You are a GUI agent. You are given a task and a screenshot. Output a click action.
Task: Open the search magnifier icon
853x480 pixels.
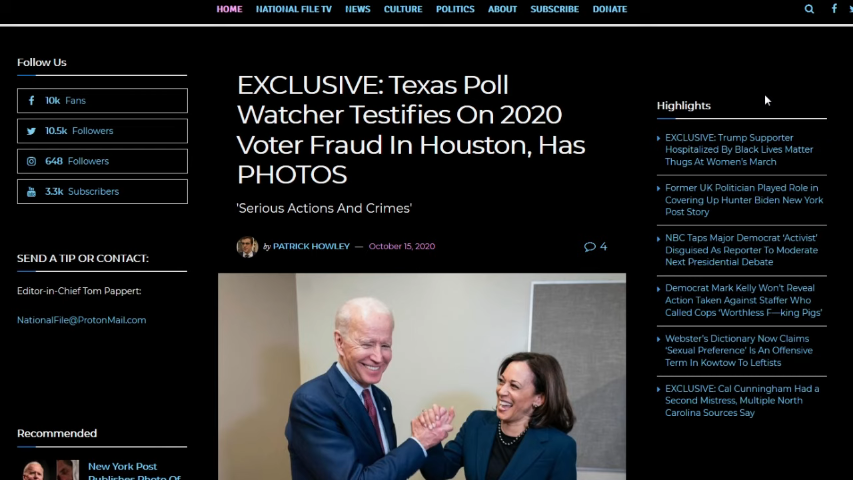(x=809, y=9)
